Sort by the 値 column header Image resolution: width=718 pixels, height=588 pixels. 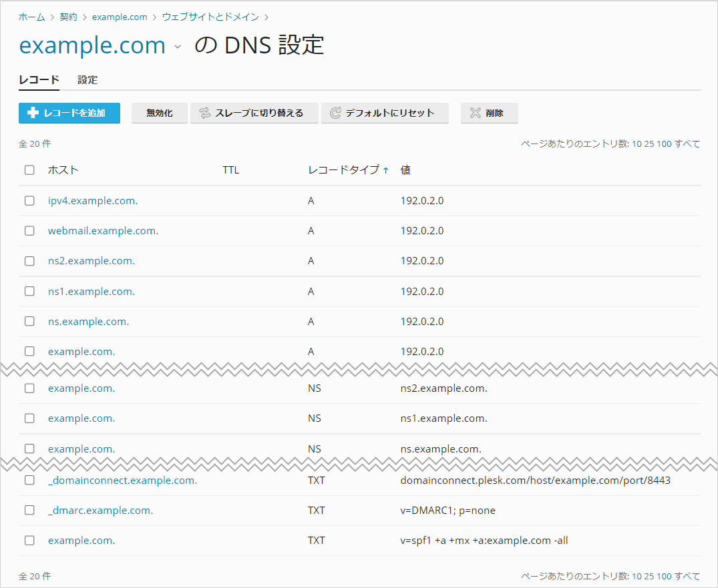coord(405,170)
